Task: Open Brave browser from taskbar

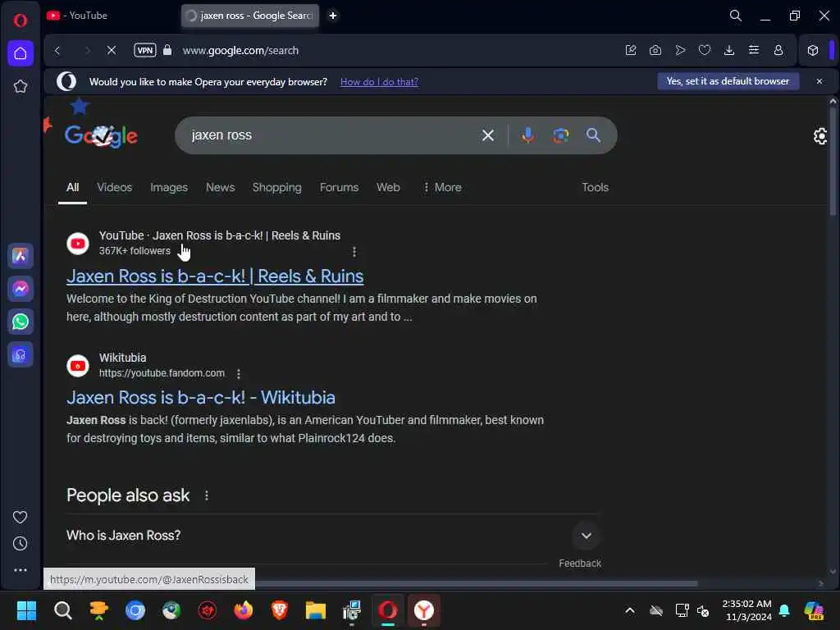Action: tap(279, 610)
